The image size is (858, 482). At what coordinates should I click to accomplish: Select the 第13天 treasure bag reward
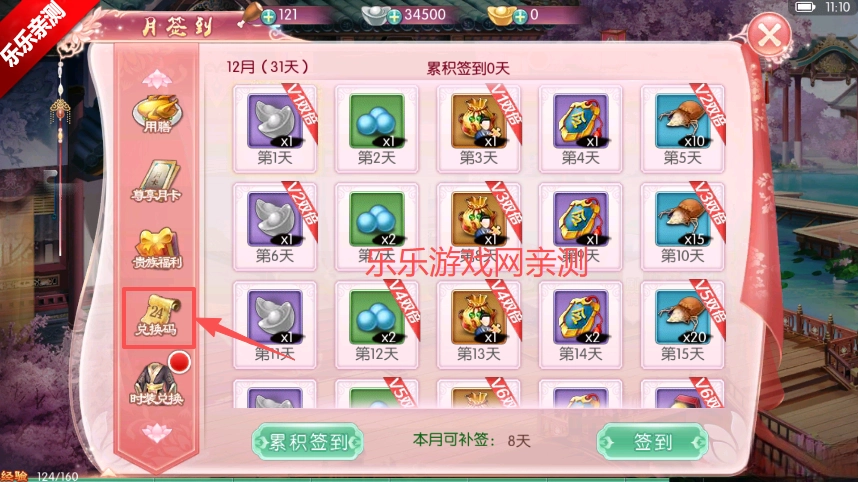pos(479,324)
